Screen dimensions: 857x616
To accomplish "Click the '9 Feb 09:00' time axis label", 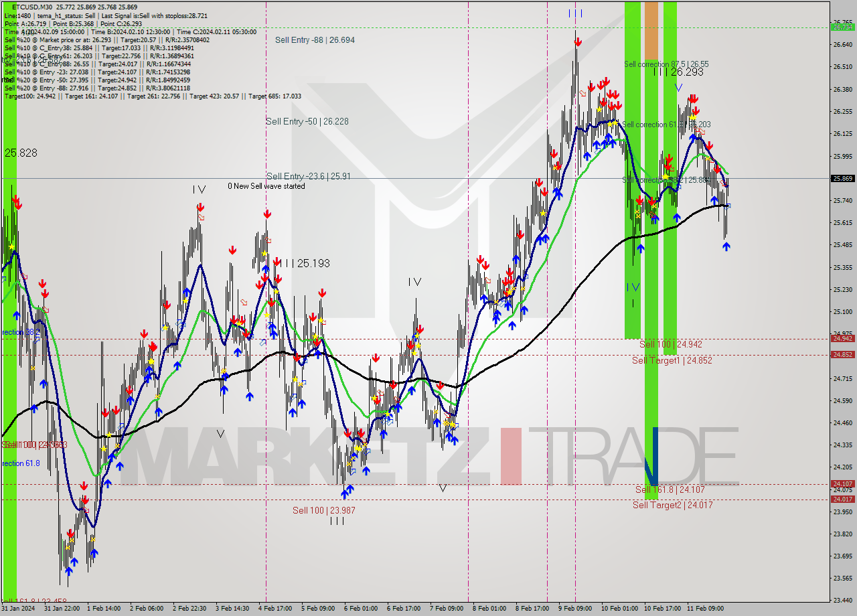I will click(x=574, y=609).
